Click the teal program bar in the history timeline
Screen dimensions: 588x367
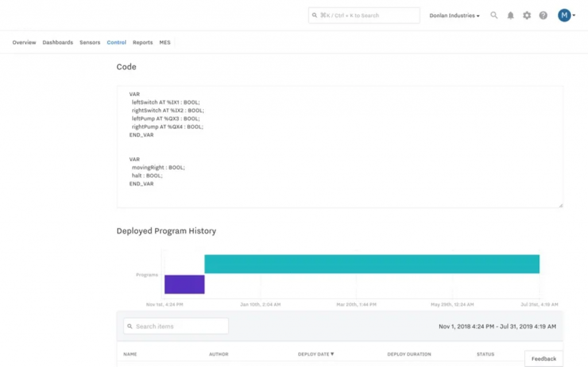coord(372,264)
